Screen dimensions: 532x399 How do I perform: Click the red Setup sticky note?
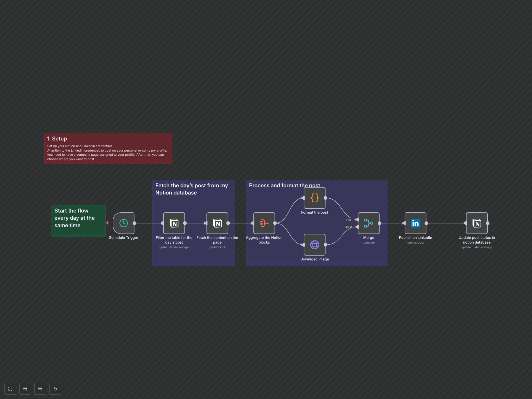[x=108, y=149]
